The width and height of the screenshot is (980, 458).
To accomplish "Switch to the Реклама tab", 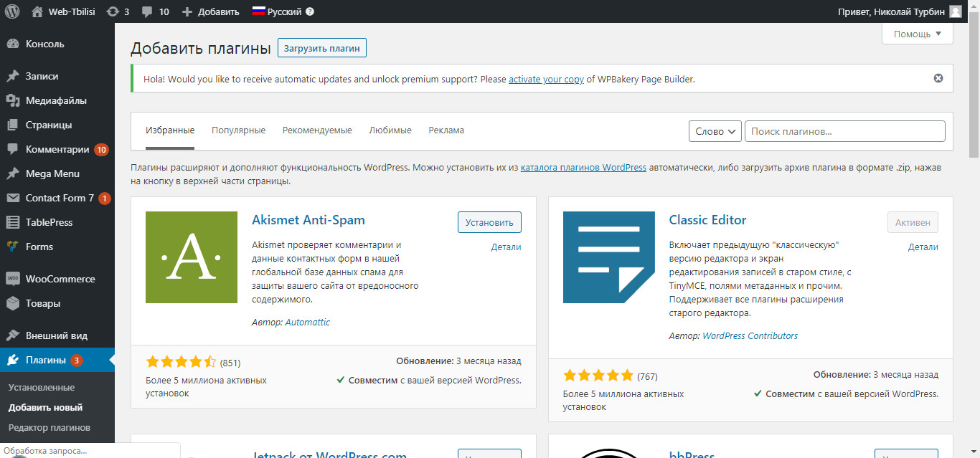I will point(446,130).
